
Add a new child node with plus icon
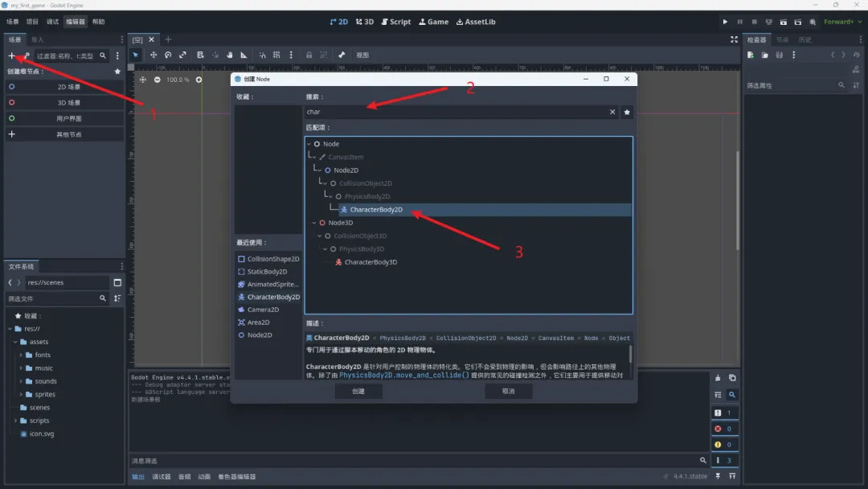tap(11, 55)
